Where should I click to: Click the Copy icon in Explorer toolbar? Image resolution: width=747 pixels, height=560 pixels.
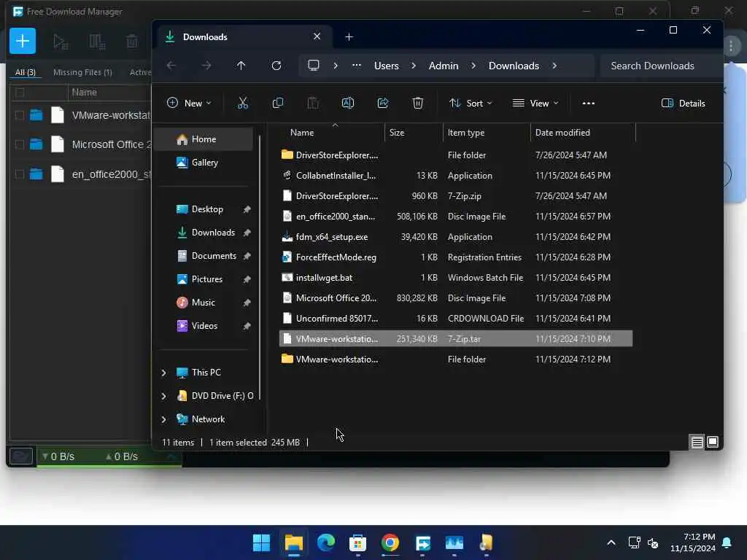[x=278, y=103]
